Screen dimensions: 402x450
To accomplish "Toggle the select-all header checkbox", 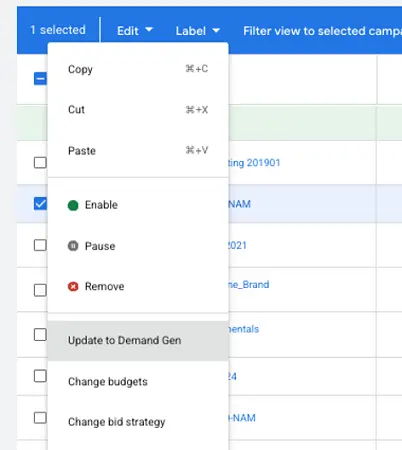I will click(x=40, y=79).
